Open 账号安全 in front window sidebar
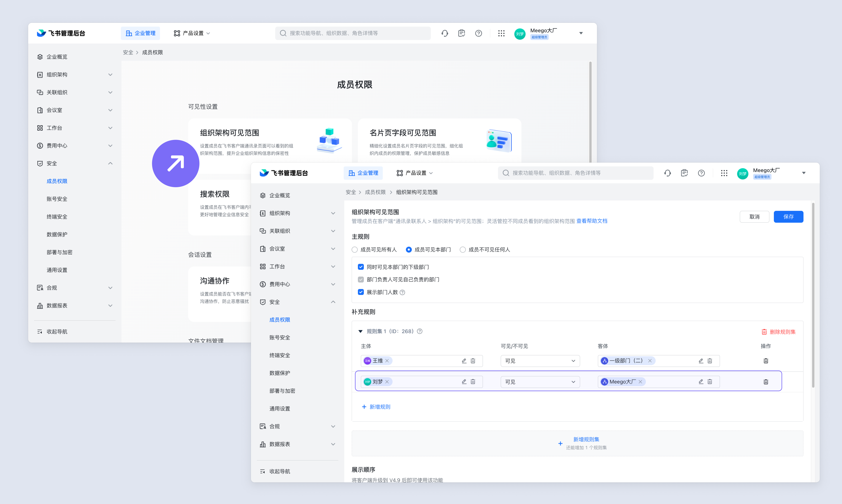The height and width of the screenshot is (504, 842). click(280, 338)
